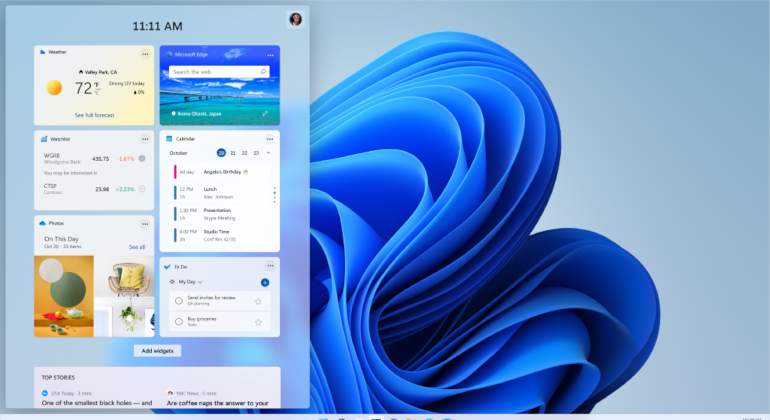Open the Weather widget options menu
This screenshot has width=770, height=420.
coord(145,54)
